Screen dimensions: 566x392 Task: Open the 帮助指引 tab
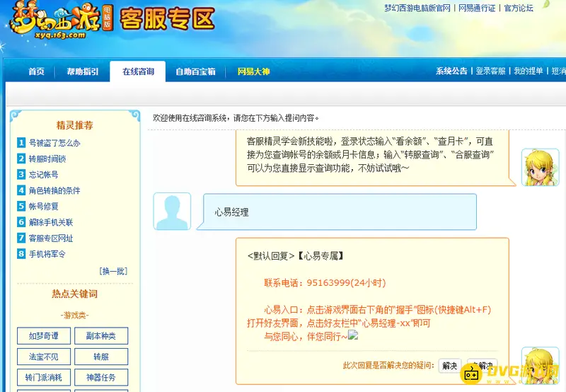(x=82, y=71)
